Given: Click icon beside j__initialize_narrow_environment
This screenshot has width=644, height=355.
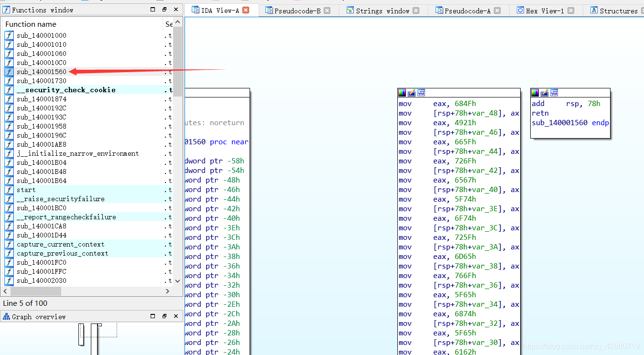Looking at the screenshot, I should pyautogui.click(x=9, y=153).
